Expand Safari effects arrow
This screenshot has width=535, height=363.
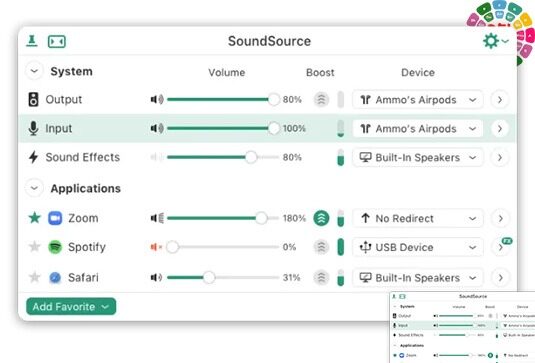tap(500, 278)
